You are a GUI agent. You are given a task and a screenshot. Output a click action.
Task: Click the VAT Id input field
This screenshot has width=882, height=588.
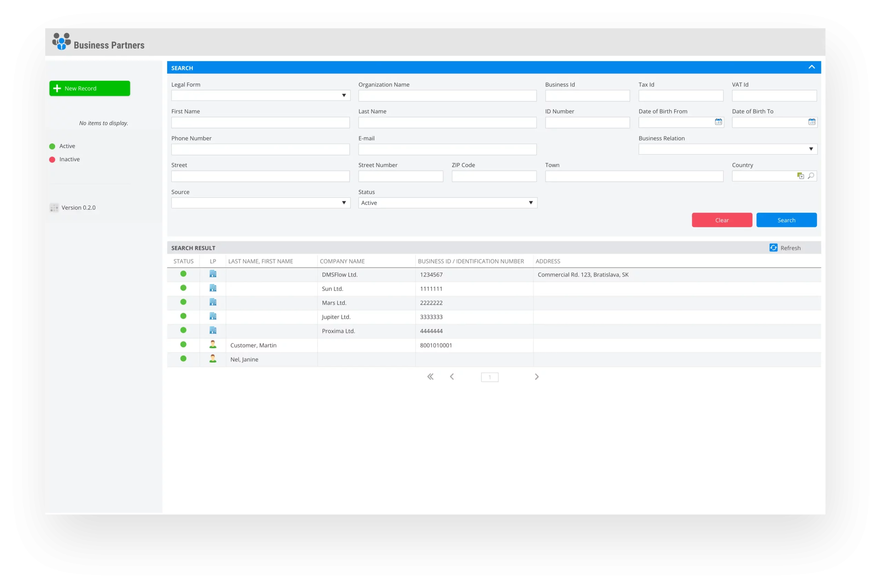point(775,96)
